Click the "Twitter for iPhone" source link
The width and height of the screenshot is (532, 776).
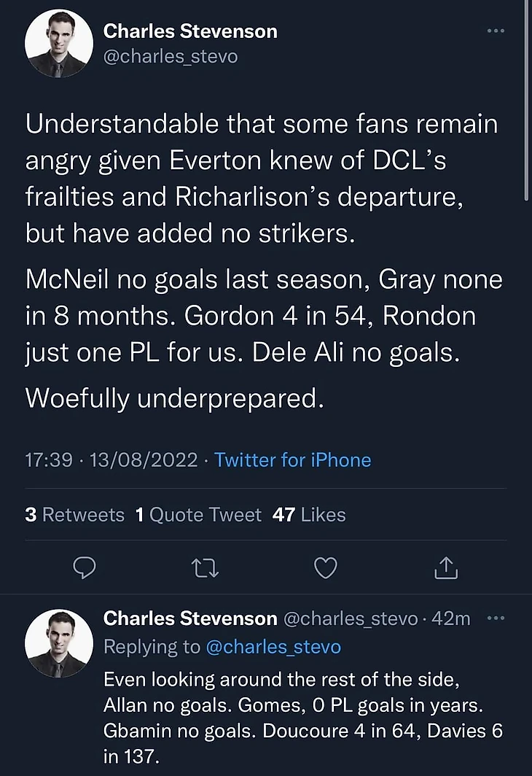tap(293, 460)
